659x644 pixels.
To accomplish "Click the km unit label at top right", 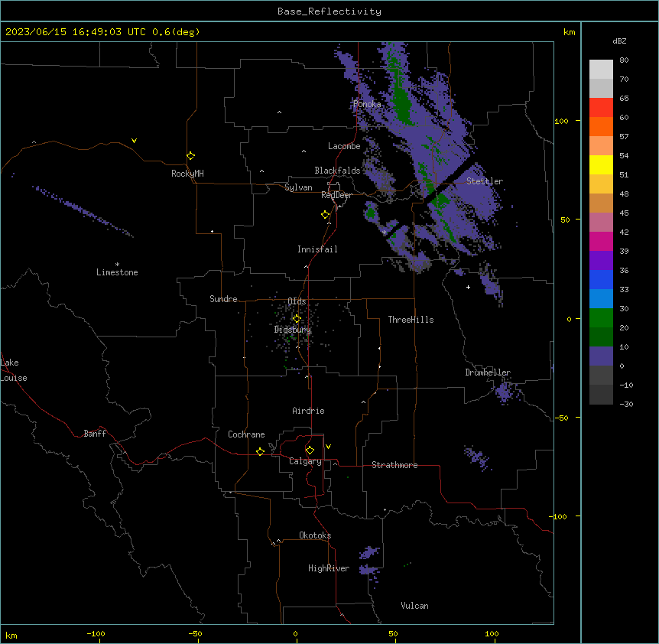I will (569, 32).
